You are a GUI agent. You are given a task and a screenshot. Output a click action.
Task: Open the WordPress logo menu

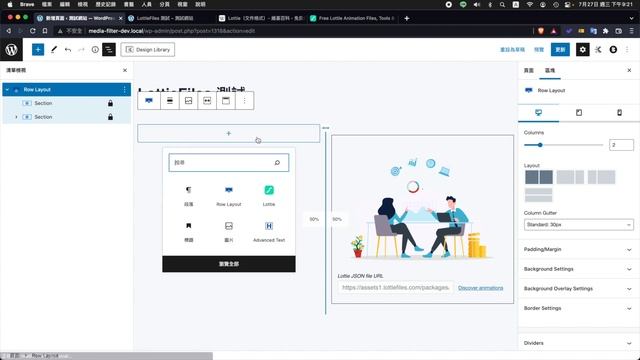[11, 49]
